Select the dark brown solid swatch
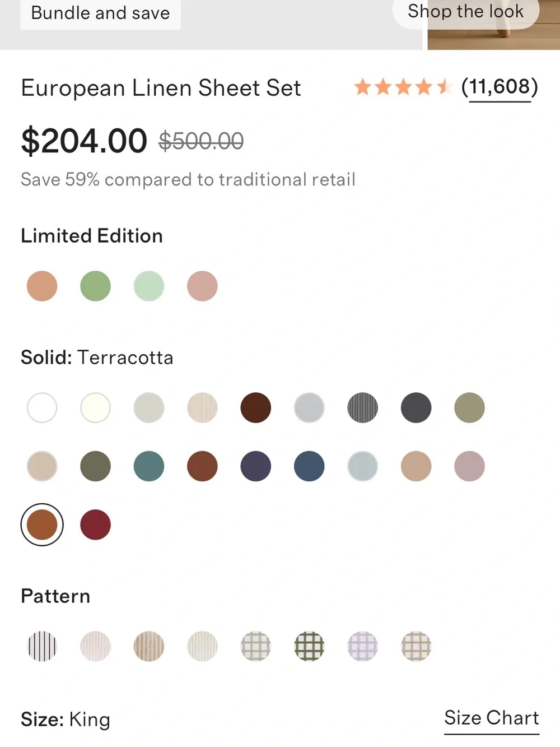 pyautogui.click(x=256, y=407)
